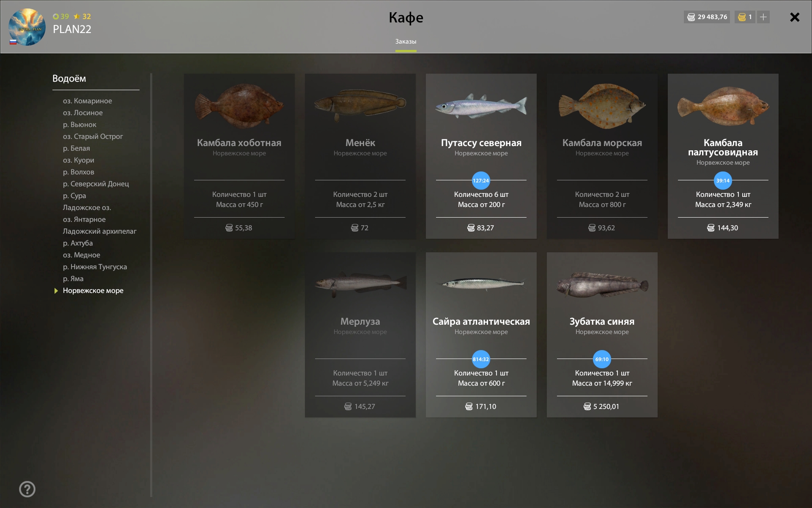Click the 127:24 timer badge on Путассу северная
The width and height of the screenshot is (812, 508).
[x=481, y=180]
